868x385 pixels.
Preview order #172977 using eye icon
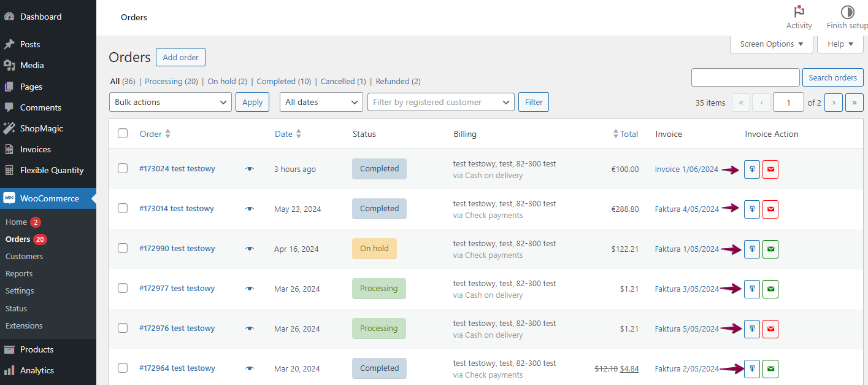click(x=249, y=289)
